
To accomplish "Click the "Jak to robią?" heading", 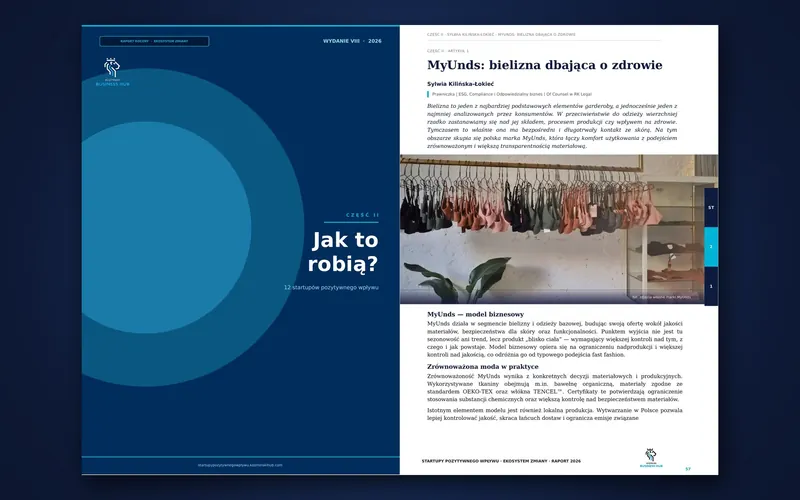I will [343, 252].
